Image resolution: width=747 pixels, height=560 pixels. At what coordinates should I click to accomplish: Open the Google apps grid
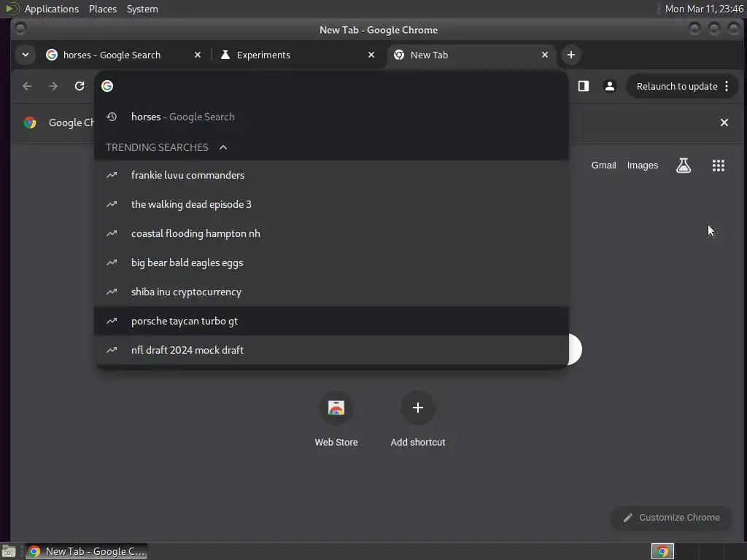pos(718,166)
